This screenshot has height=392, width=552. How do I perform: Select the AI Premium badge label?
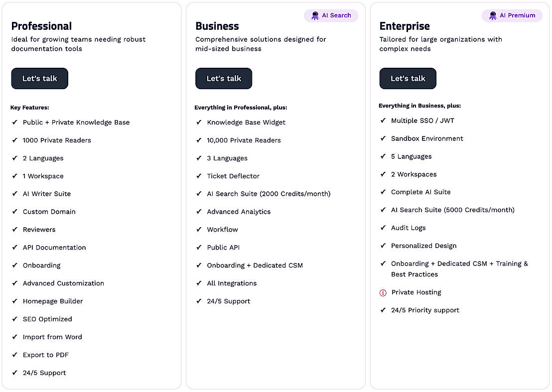[x=517, y=15]
